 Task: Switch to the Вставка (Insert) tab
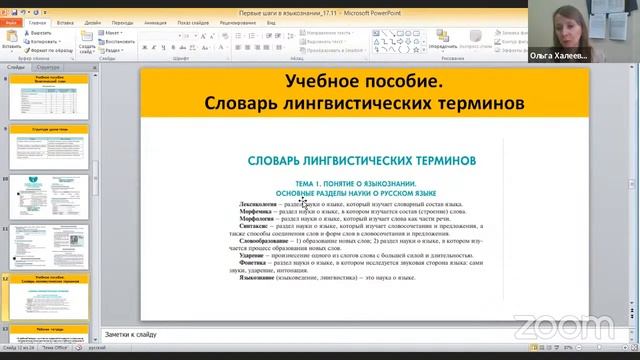pos(65,23)
